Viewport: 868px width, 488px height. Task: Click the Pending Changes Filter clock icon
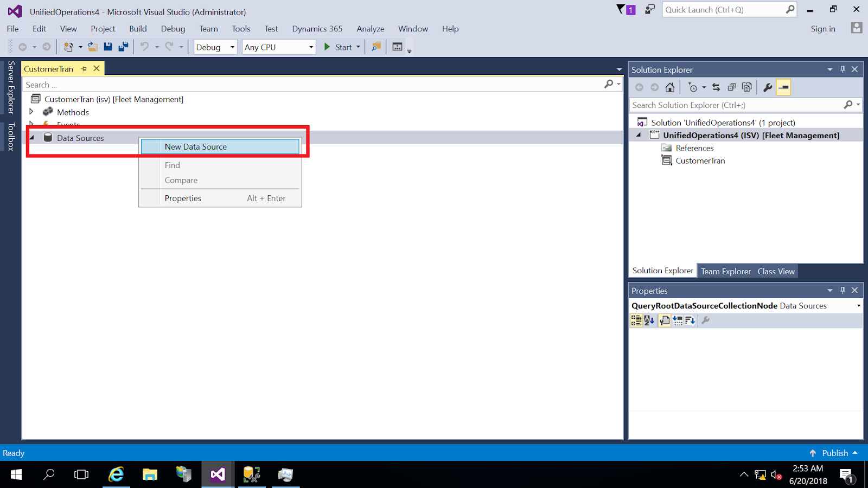[x=693, y=87]
